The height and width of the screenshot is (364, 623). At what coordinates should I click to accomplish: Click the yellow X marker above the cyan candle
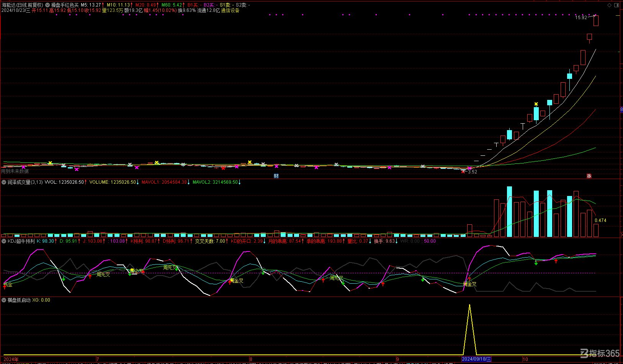tap(536, 104)
